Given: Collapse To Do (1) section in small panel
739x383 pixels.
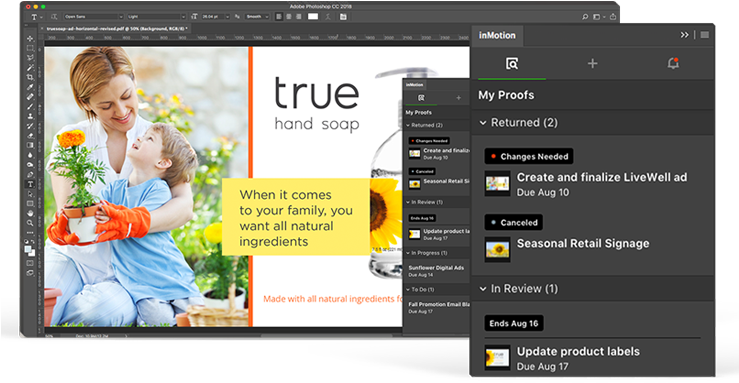Looking at the screenshot, I should point(408,289).
